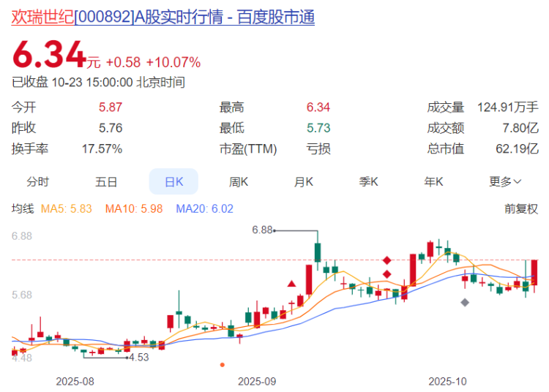
Task: Click the green candlestick under the 6.88 peak
Action: (x=318, y=252)
